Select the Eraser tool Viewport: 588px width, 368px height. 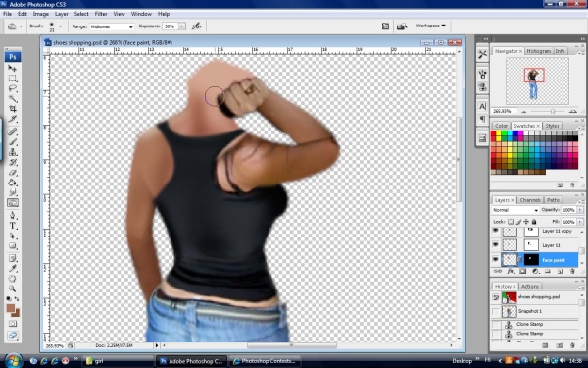point(13,173)
